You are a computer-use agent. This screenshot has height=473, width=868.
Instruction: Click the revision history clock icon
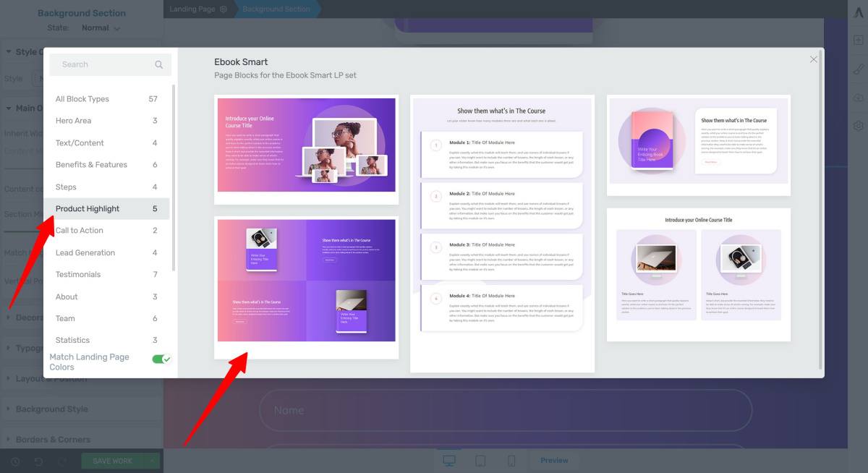point(15,461)
